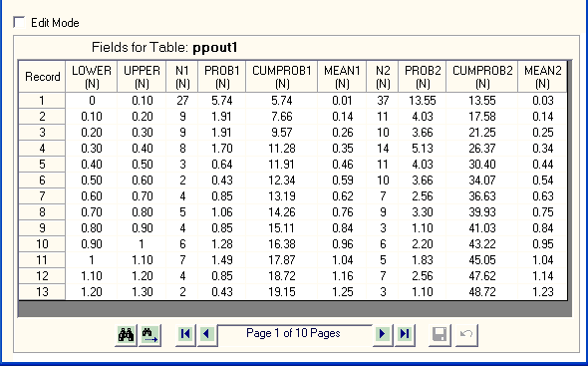Viewport: 588px width, 366px height.
Task: Enable the Edit Mode checkbox
Action: [x=19, y=22]
